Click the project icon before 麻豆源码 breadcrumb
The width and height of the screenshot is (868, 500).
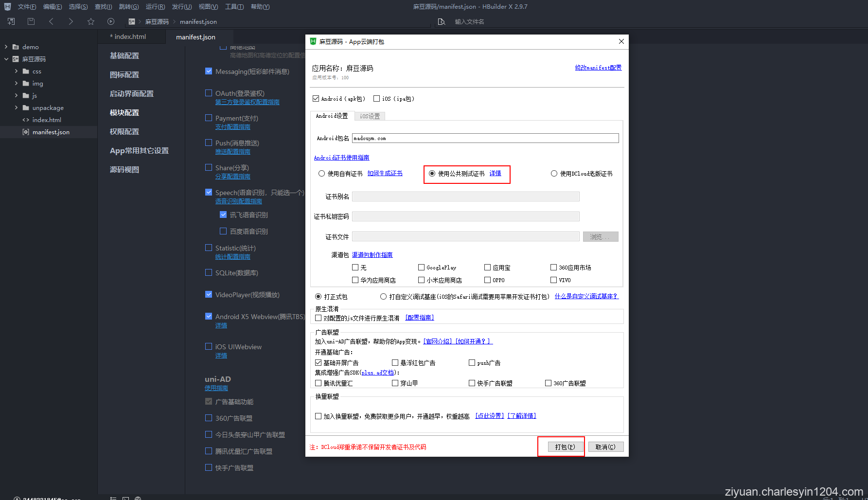coord(132,21)
